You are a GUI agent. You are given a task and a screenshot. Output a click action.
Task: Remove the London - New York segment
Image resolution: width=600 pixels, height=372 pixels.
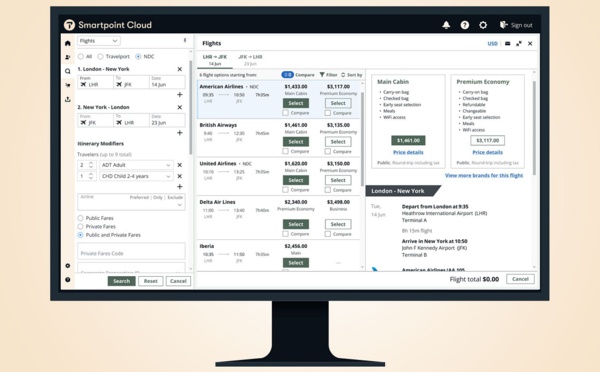[179, 69]
